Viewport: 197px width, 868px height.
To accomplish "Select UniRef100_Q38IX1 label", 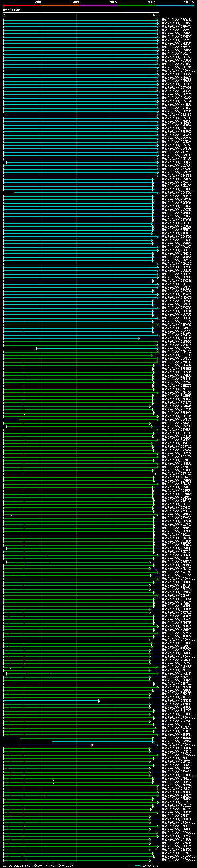I will (x=177, y=84).
